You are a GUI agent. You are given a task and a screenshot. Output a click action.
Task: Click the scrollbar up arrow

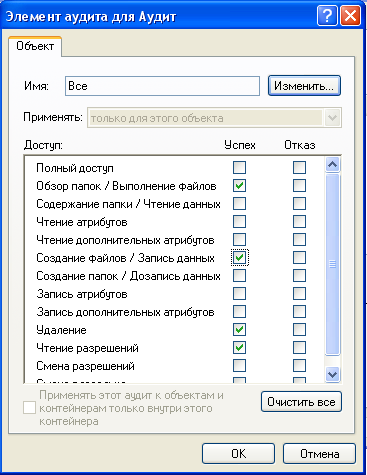(332, 164)
